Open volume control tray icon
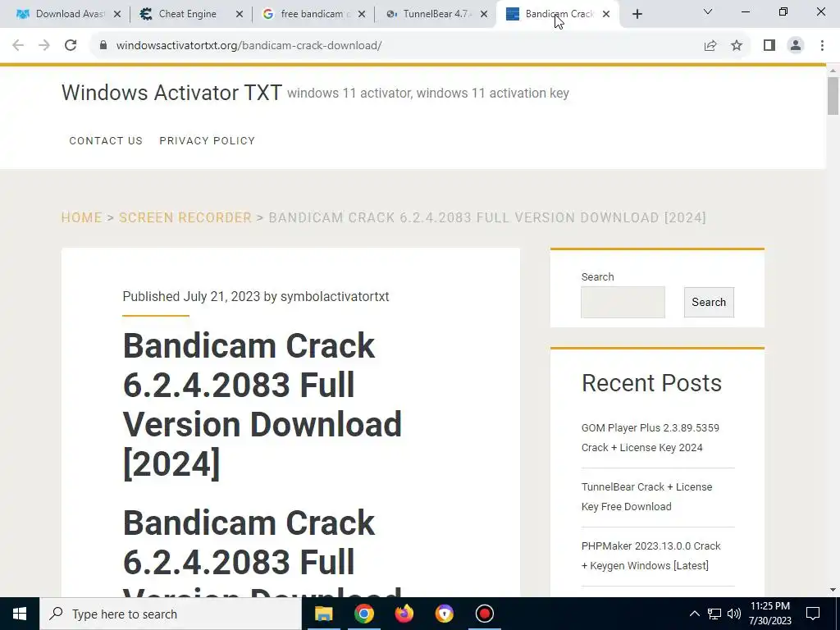Viewport: 840px width, 630px height. [x=734, y=614]
